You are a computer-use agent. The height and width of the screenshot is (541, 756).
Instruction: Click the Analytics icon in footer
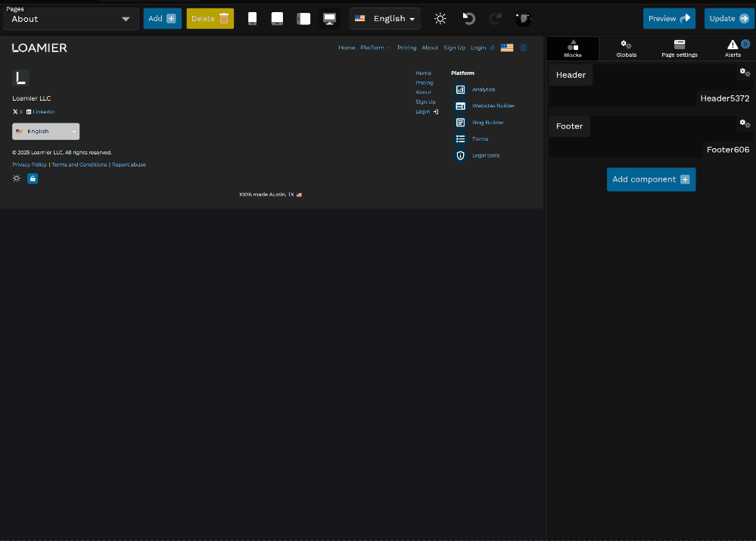point(460,89)
